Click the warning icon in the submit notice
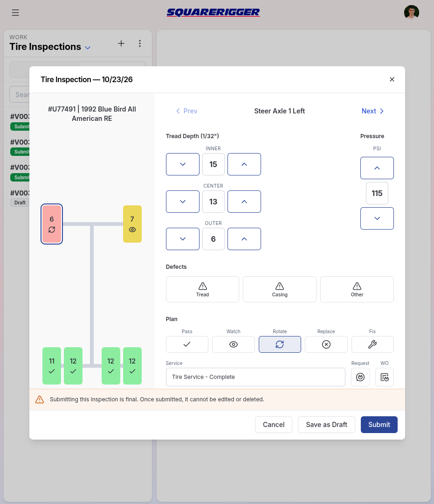Image resolution: width=434 pixels, height=504 pixels. (x=40, y=399)
